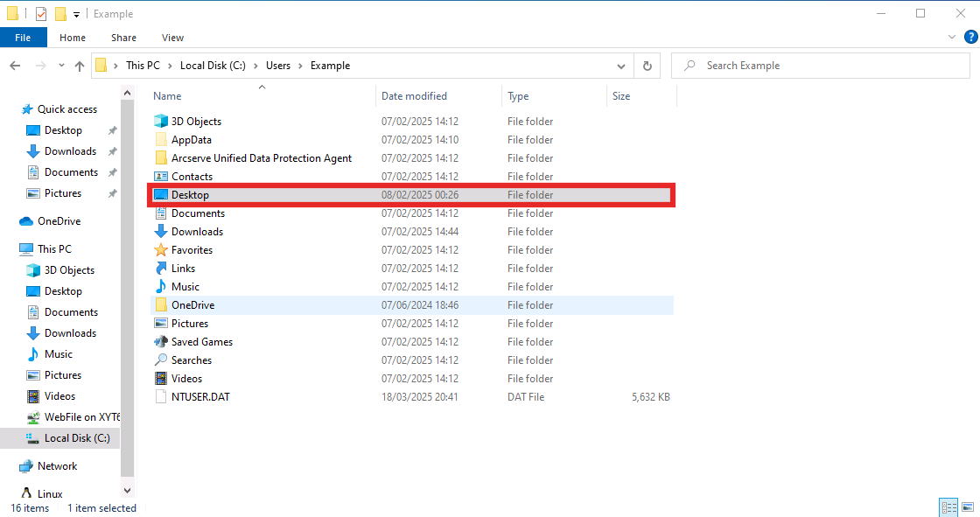
Task: Sort by Date modified column header
Action: (414, 96)
